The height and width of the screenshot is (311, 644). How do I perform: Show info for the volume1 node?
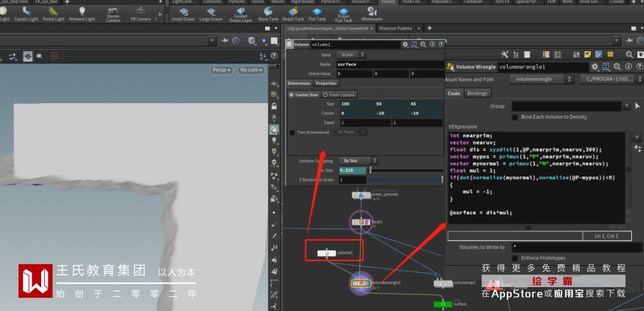click(432, 44)
